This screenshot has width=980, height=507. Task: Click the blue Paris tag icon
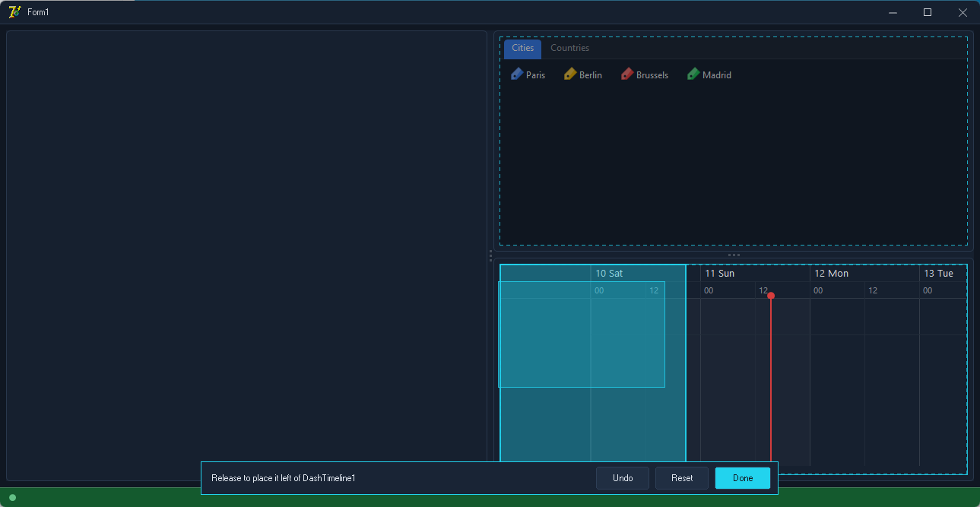tap(517, 74)
